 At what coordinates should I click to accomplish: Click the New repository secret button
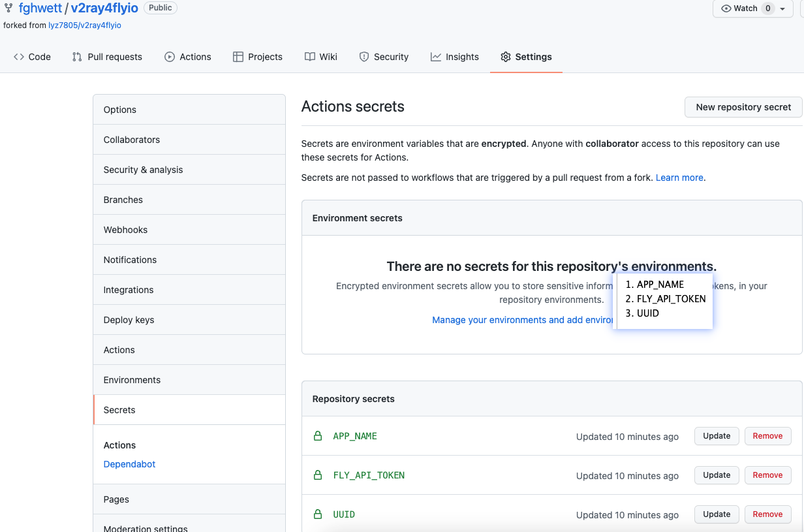pos(743,107)
